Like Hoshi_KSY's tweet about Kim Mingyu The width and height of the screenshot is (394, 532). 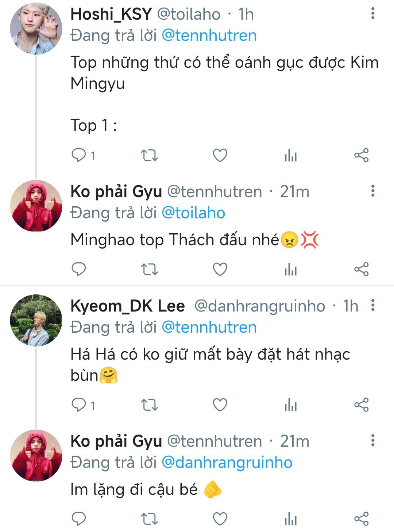click(x=220, y=156)
